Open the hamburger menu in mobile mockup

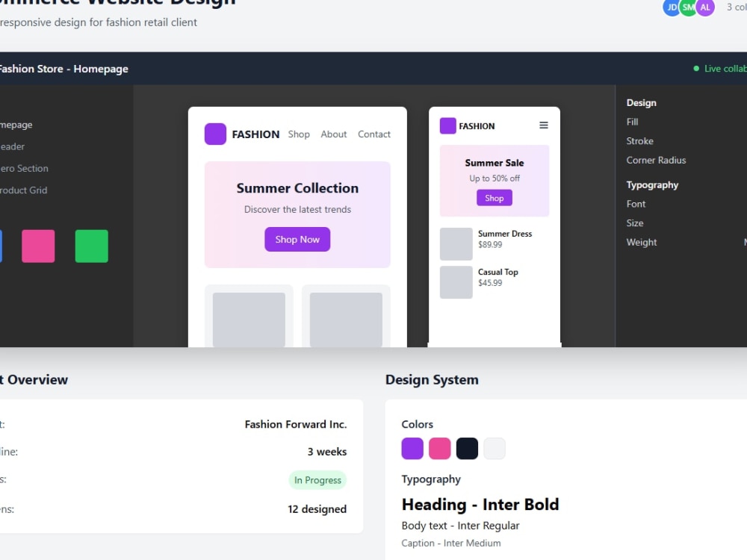pyautogui.click(x=544, y=125)
